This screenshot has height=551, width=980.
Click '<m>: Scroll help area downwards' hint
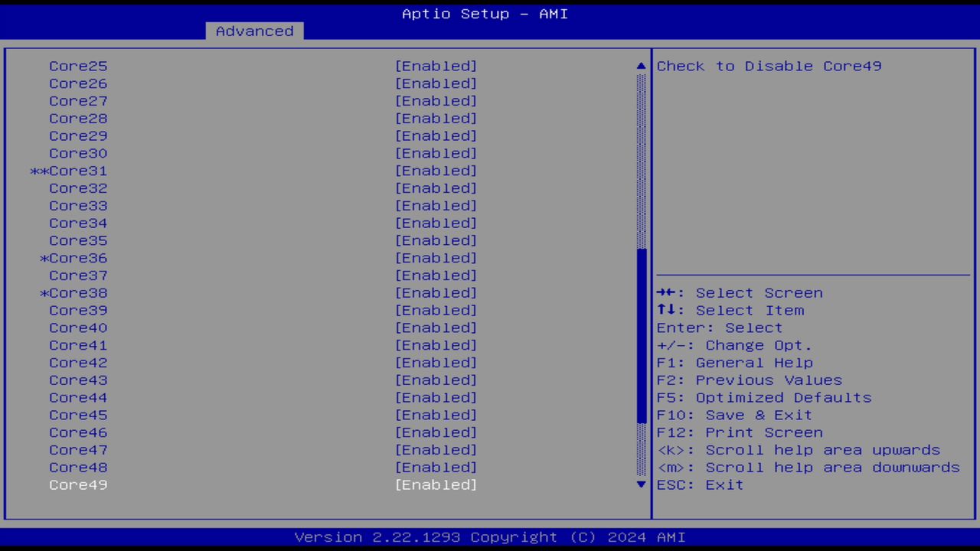(808, 468)
